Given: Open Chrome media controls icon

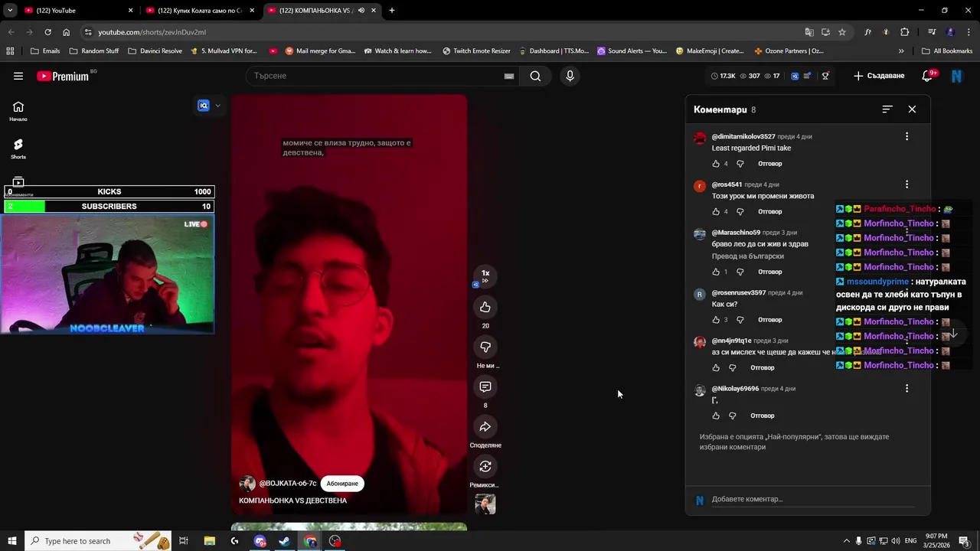Looking at the screenshot, I should pos(932,32).
